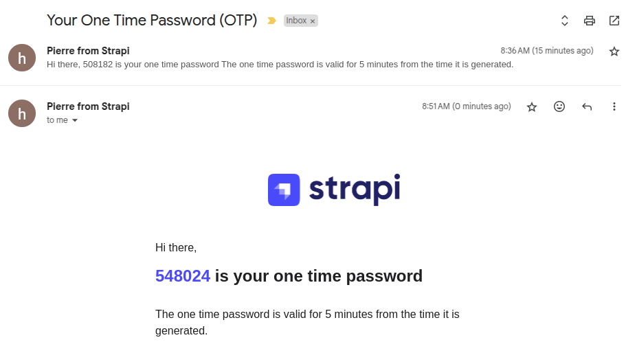The width and height of the screenshot is (626, 364).
Task: Click the 548024 one time password code
Action: 183,276
